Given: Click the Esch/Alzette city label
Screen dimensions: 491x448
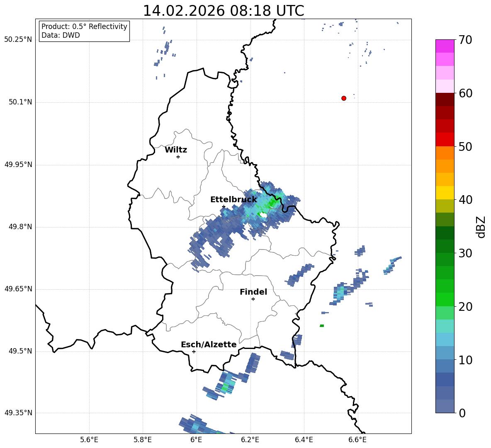Looking at the screenshot, I should point(209,344).
